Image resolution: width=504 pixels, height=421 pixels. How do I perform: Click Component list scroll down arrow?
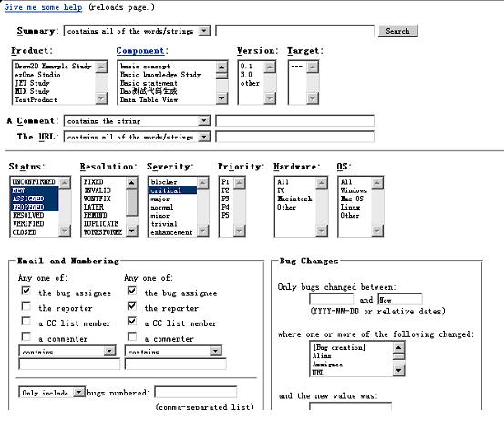point(221,98)
